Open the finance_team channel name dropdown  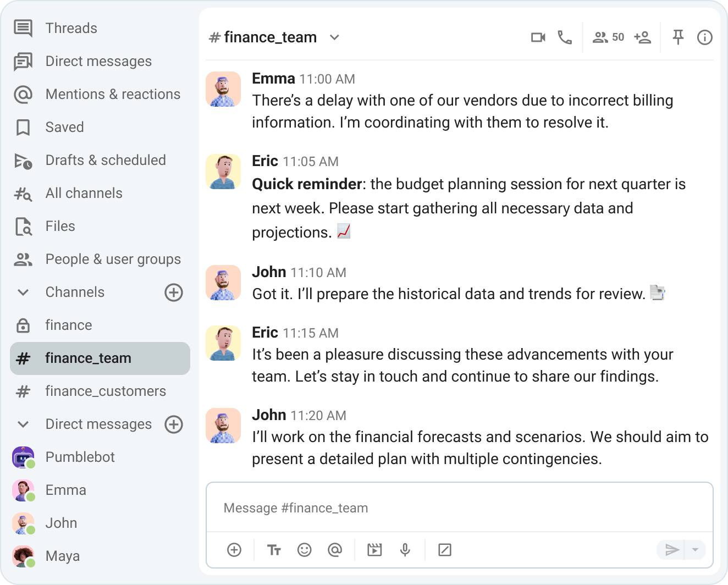click(x=335, y=37)
